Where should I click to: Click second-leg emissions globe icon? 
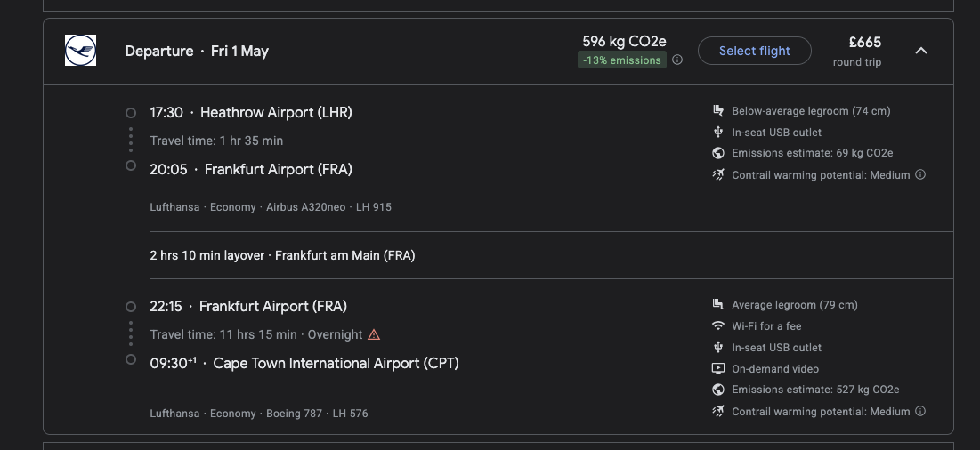click(718, 390)
